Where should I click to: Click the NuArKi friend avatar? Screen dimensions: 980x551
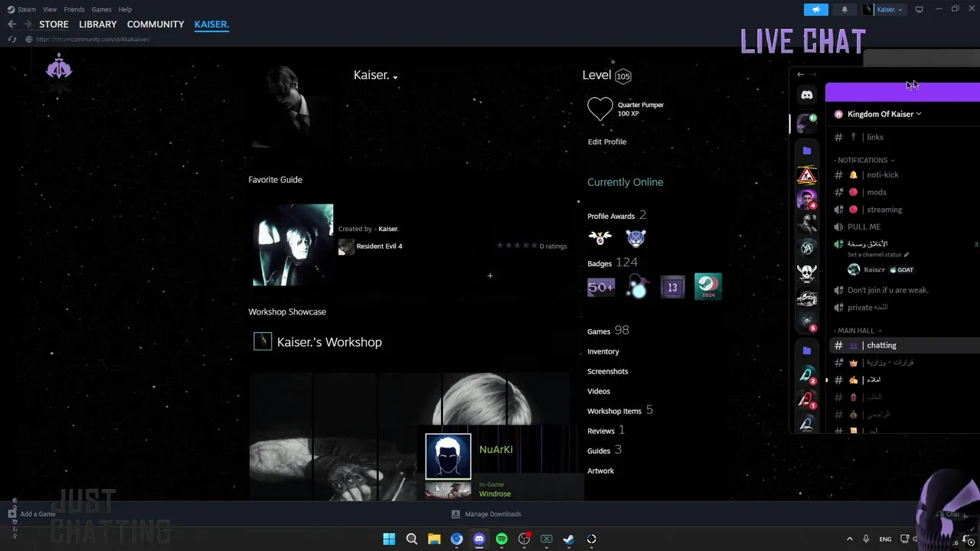click(448, 457)
